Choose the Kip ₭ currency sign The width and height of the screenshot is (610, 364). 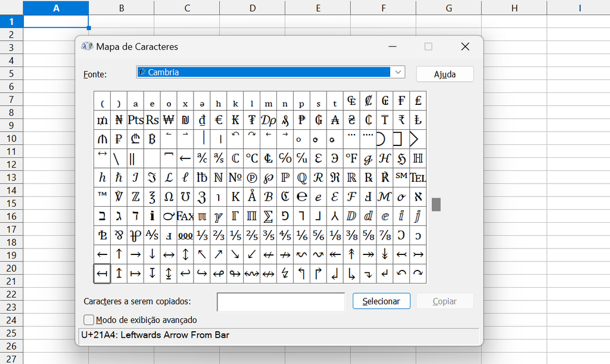[235, 120]
